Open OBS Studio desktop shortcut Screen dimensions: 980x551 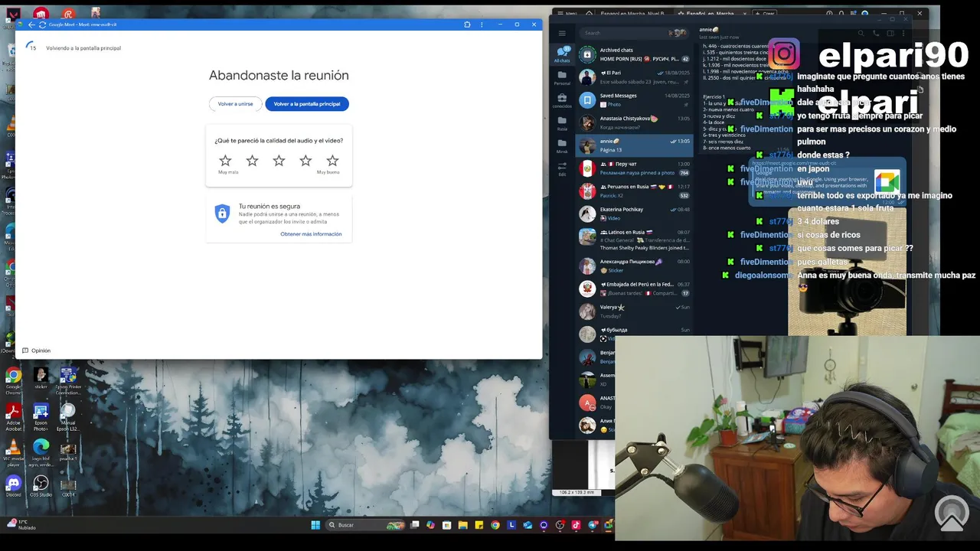[x=41, y=486]
